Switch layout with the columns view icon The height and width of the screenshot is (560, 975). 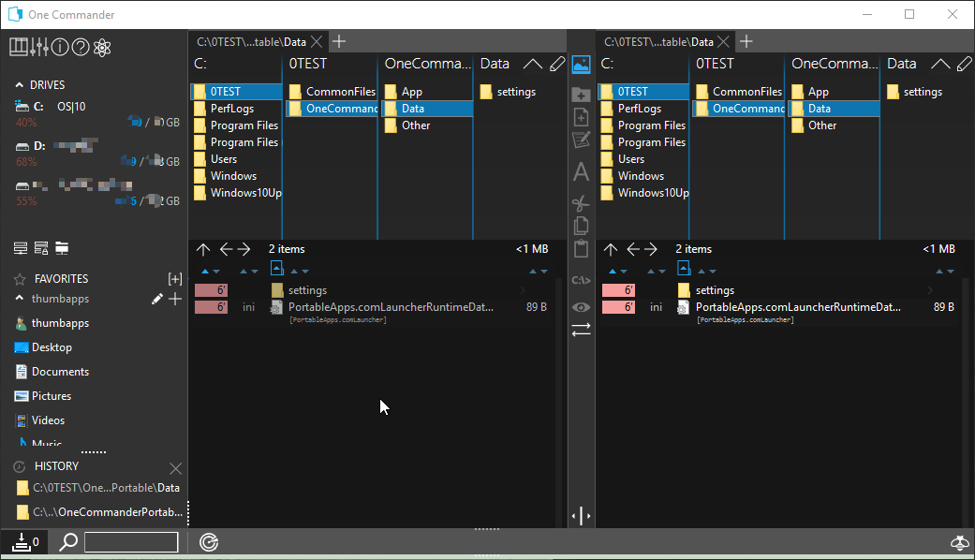pyautogui.click(x=18, y=47)
